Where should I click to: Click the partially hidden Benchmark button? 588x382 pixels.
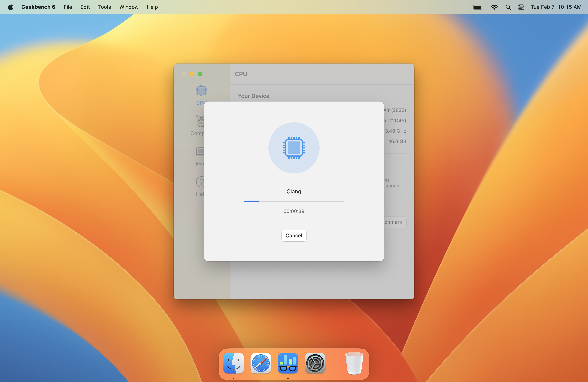click(x=395, y=222)
